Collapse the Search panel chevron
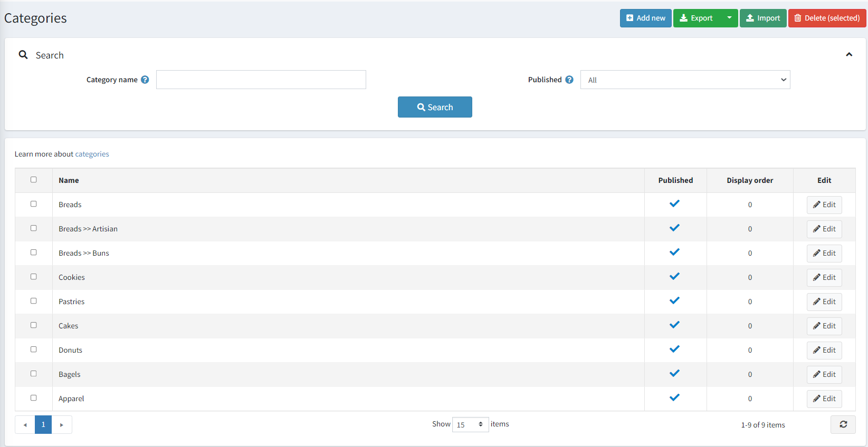Image resolution: width=868 pixels, height=447 pixels. (x=849, y=55)
